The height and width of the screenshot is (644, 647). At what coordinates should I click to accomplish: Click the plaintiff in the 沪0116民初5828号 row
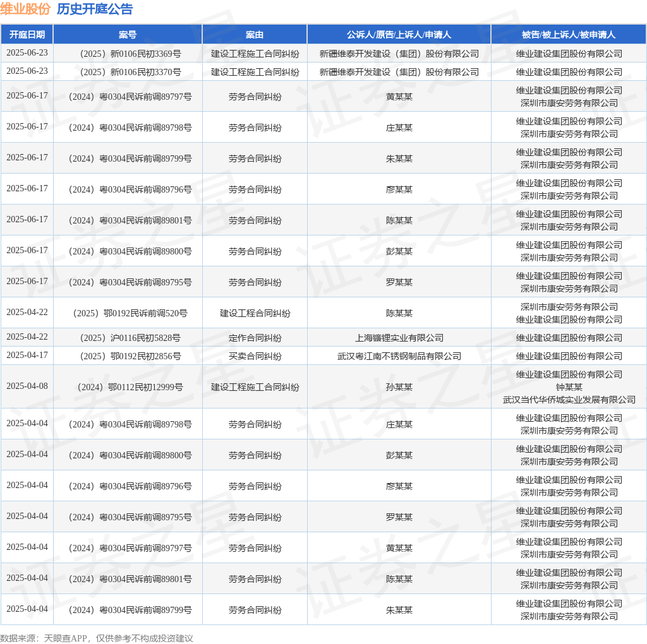point(399,338)
